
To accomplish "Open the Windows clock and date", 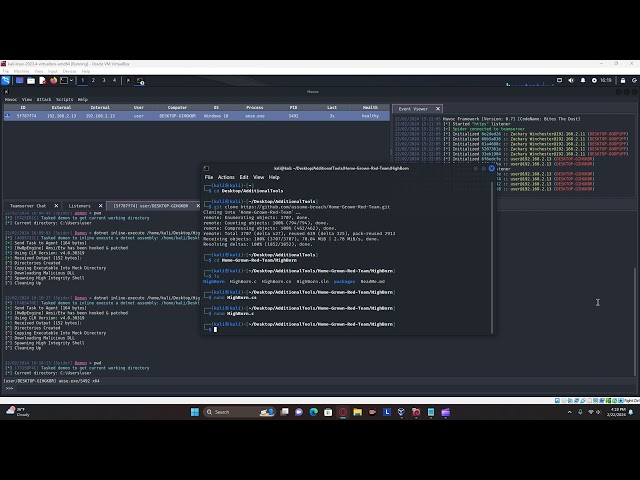I will click(x=616, y=412).
